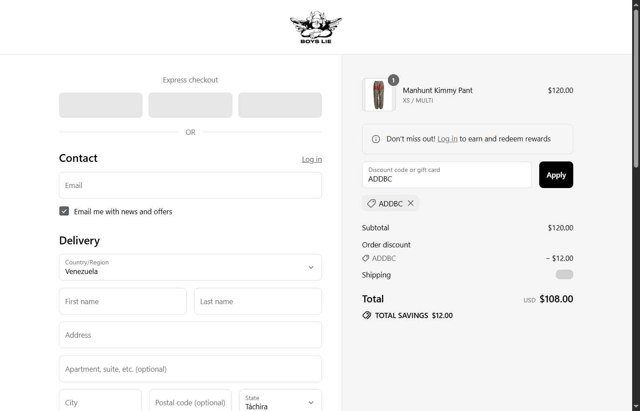Focus the Last name field
The height and width of the screenshot is (411, 640).
[x=258, y=301]
